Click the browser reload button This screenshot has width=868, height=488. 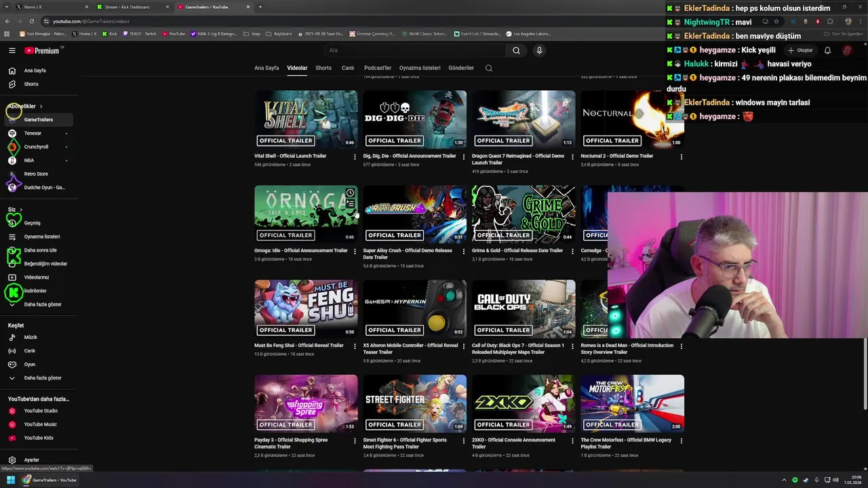click(31, 21)
